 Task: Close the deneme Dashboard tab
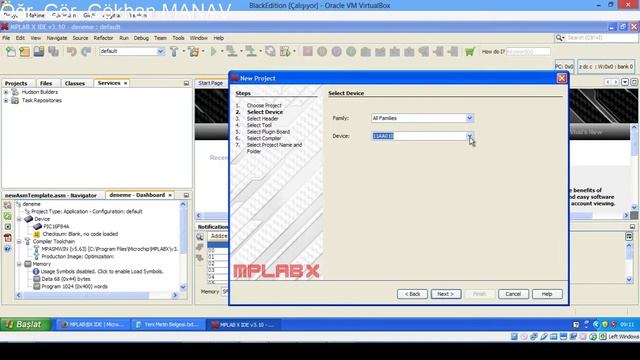click(170, 195)
